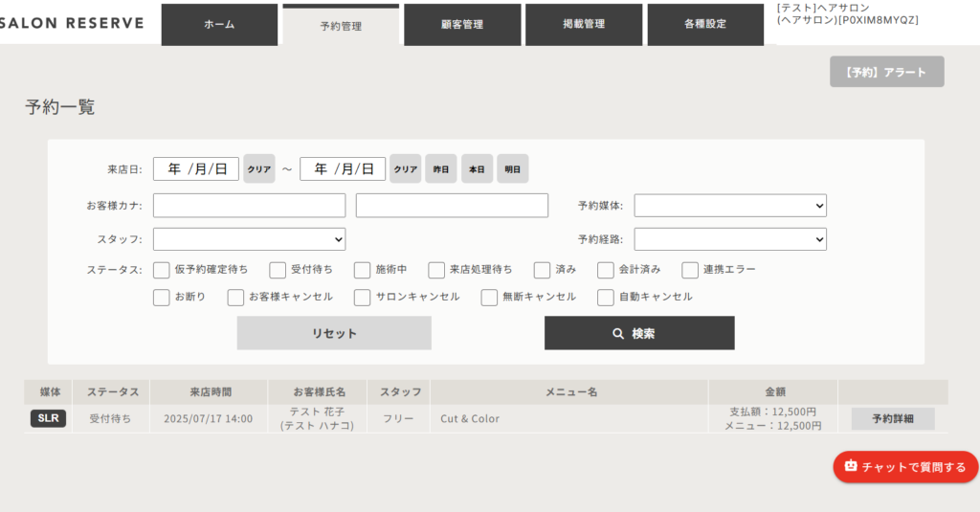Image resolution: width=980 pixels, height=512 pixels.
Task: Click the SALON RESERVE logo
Action: 73,23
